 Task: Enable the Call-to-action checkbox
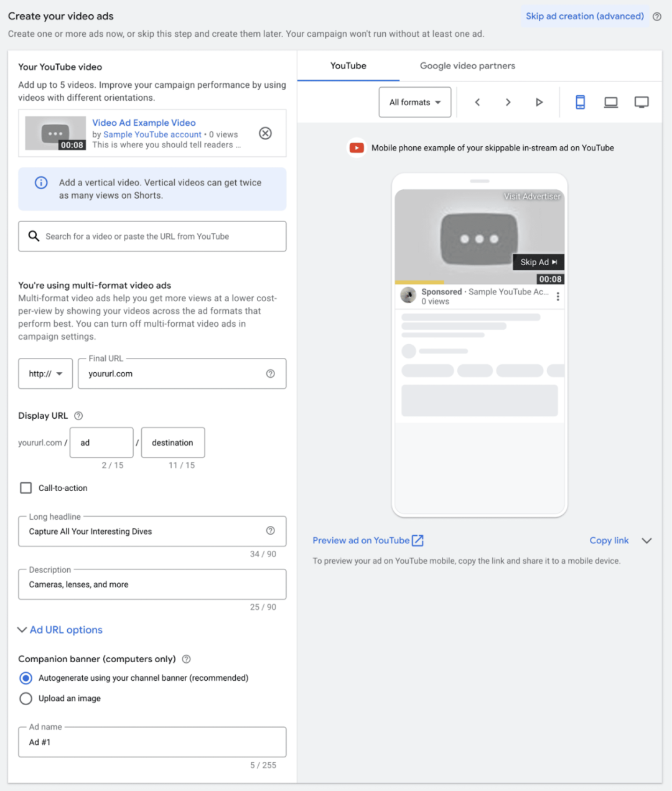26,488
